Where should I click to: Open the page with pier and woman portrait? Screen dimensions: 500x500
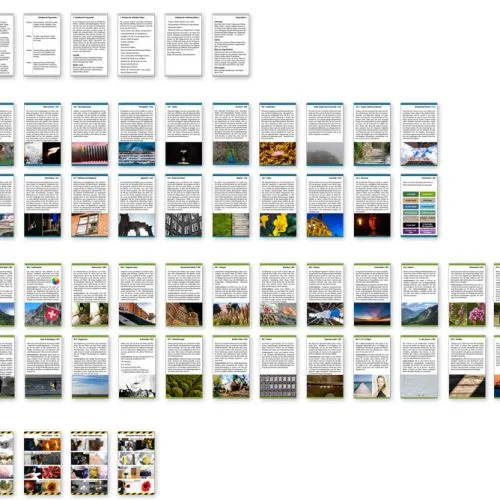[x=372, y=367]
